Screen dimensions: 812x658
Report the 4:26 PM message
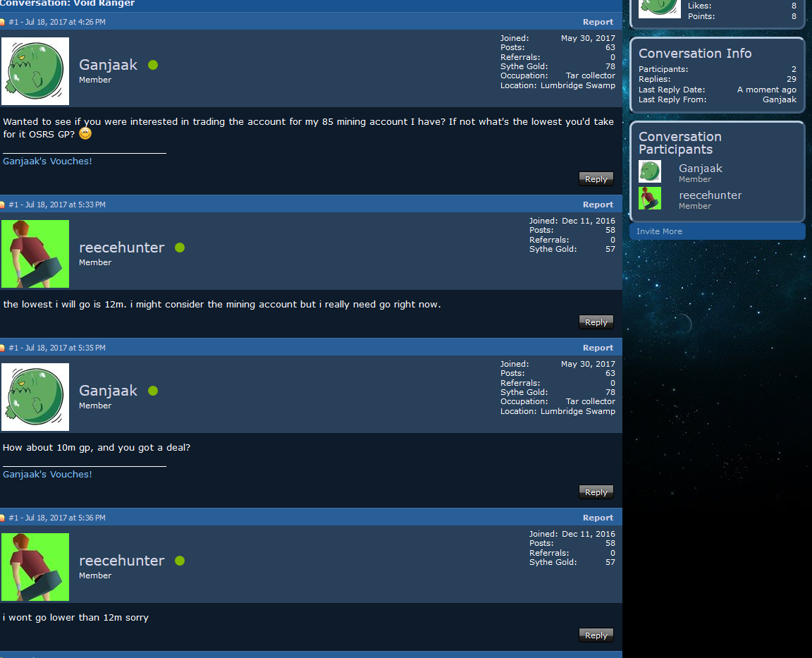tap(598, 22)
